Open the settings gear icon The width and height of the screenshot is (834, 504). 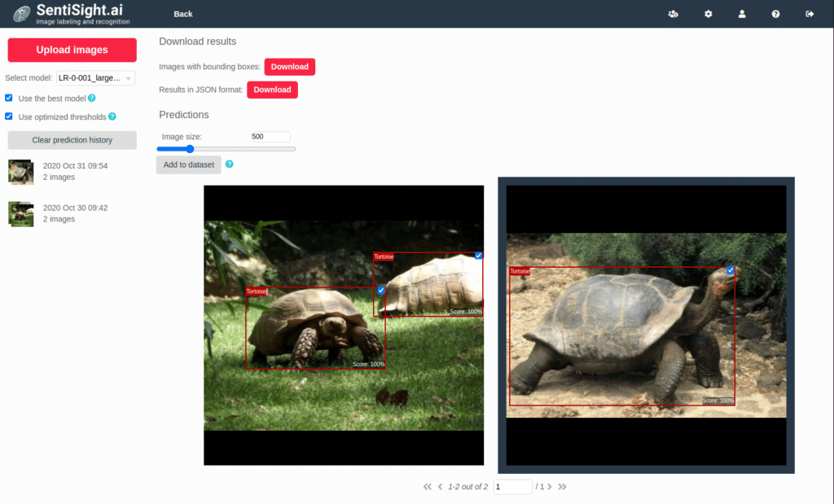(x=707, y=14)
